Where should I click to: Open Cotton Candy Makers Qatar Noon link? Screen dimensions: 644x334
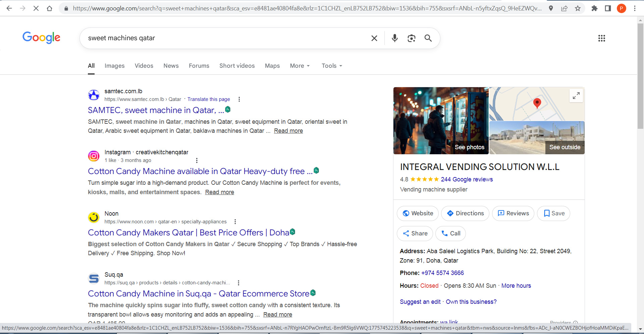click(188, 232)
